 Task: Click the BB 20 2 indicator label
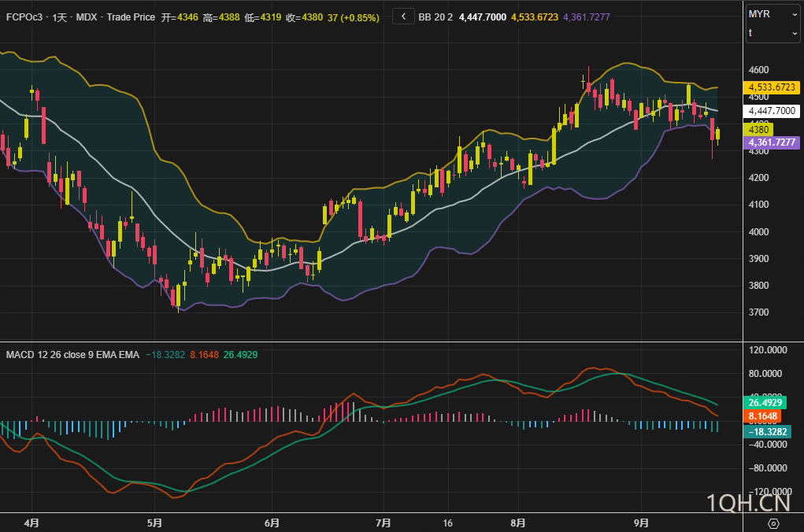click(435, 17)
